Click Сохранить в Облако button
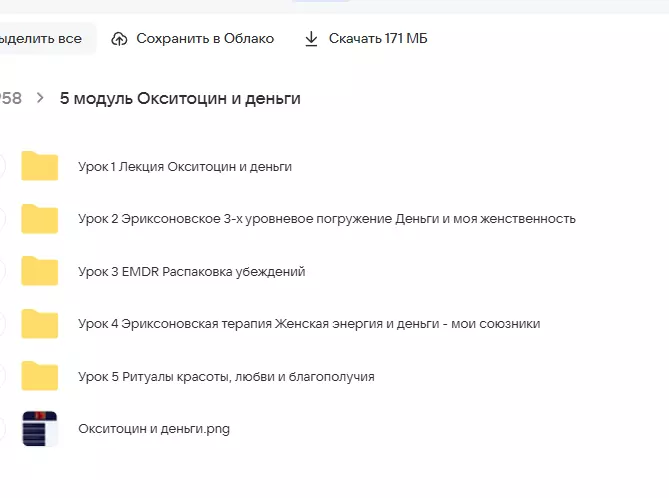Image resolution: width=669 pixels, height=498 pixels. click(x=192, y=39)
